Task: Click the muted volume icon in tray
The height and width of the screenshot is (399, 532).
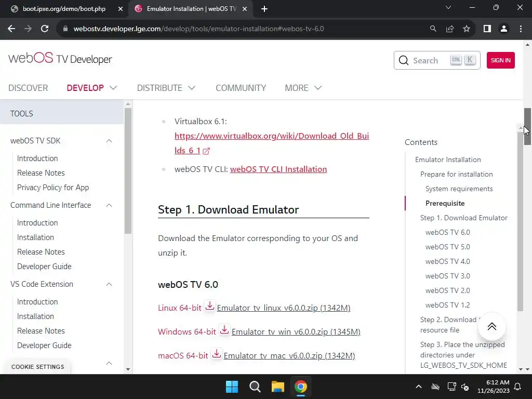Action: (465, 387)
